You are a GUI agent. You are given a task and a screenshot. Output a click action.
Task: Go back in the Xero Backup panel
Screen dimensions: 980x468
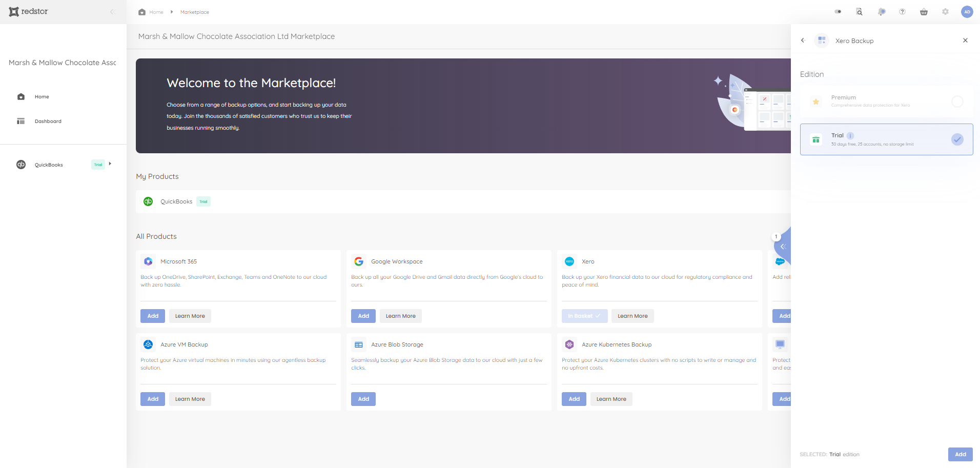(x=803, y=40)
